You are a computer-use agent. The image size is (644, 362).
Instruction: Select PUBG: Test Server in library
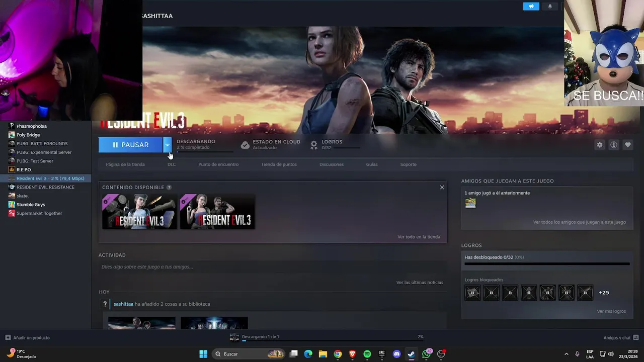coord(35,161)
